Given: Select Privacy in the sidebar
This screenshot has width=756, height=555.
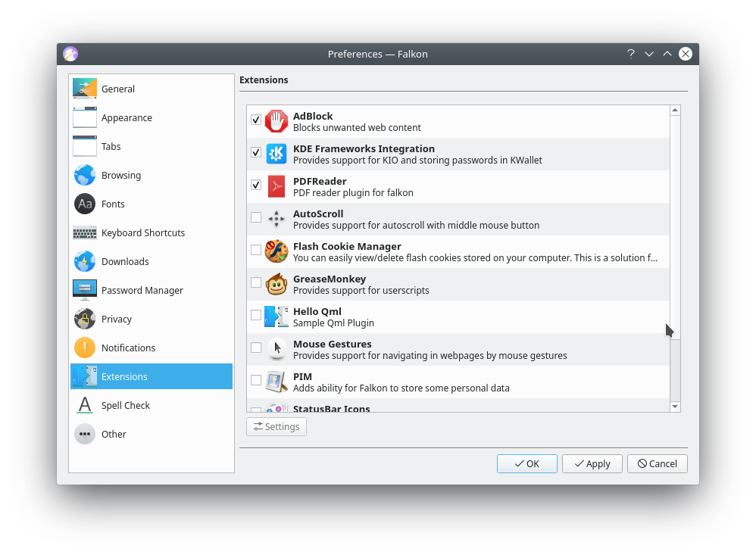Looking at the screenshot, I should pyautogui.click(x=152, y=319).
